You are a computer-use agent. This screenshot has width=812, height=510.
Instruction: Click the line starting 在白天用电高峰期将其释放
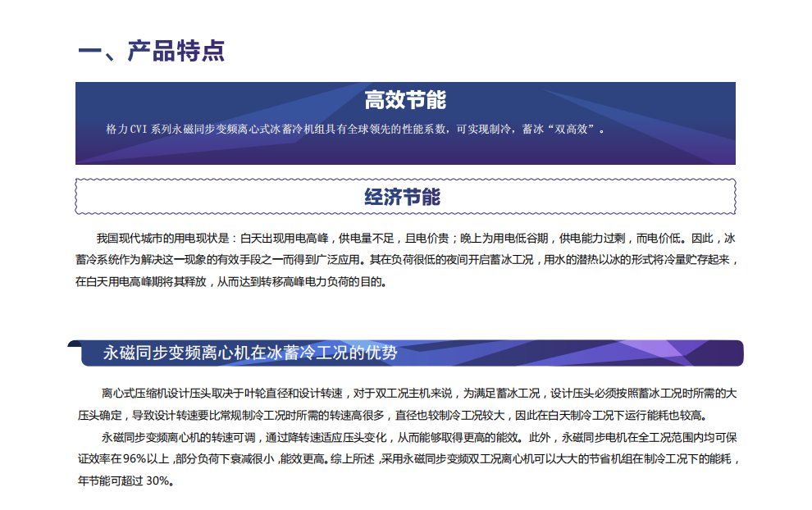231,282
